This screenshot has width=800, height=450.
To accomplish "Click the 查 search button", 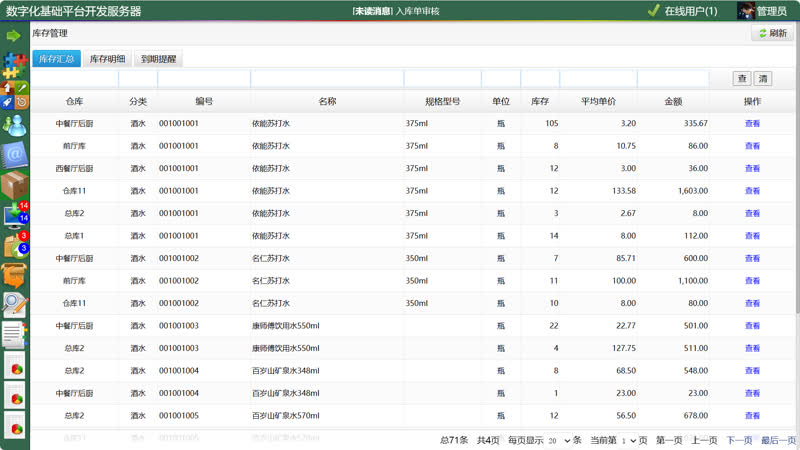I will pyautogui.click(x=742, y=78).
